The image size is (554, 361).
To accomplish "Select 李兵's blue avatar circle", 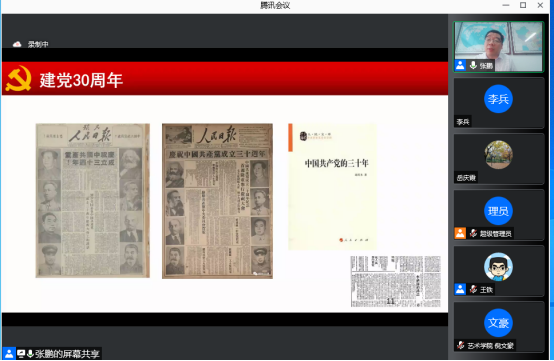I will coord(498,99).
